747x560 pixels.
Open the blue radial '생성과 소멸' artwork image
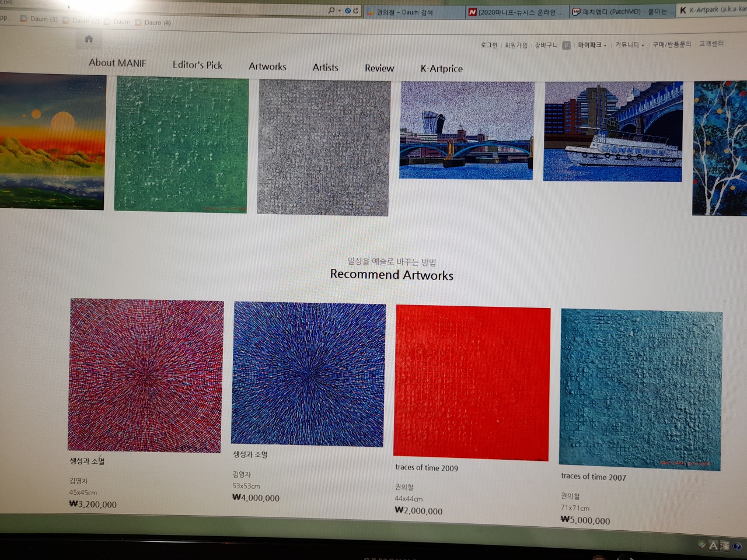(308, 374)
